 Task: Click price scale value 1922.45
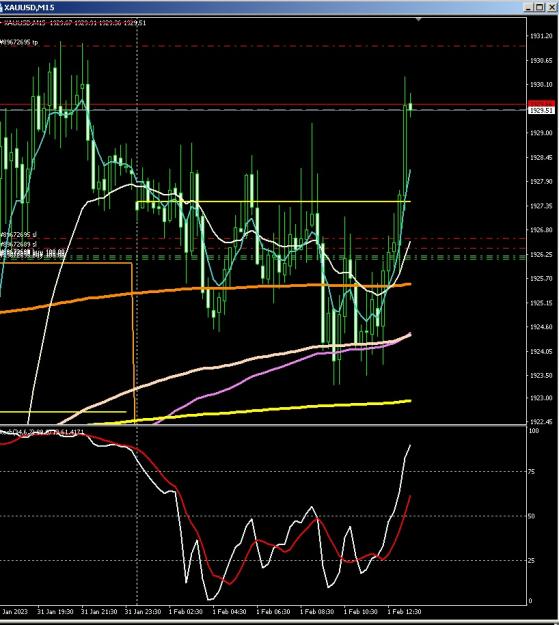tap(541, 422)
